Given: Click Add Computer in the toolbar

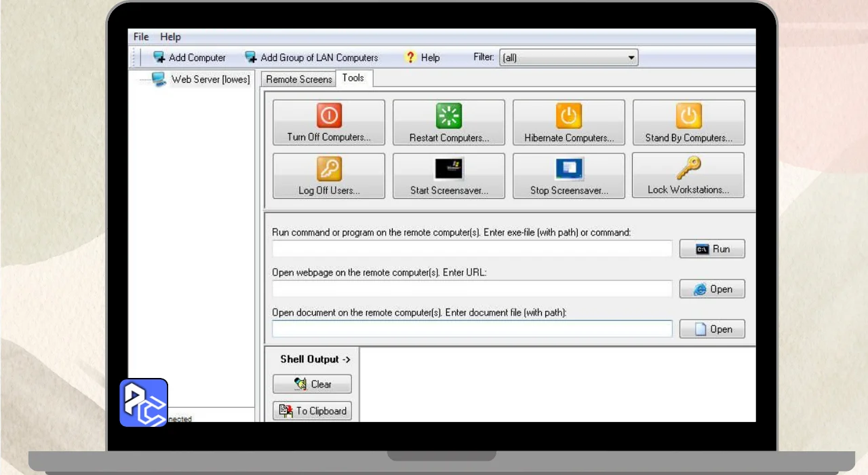Looking at the screenshot, I should coord(189,58).
